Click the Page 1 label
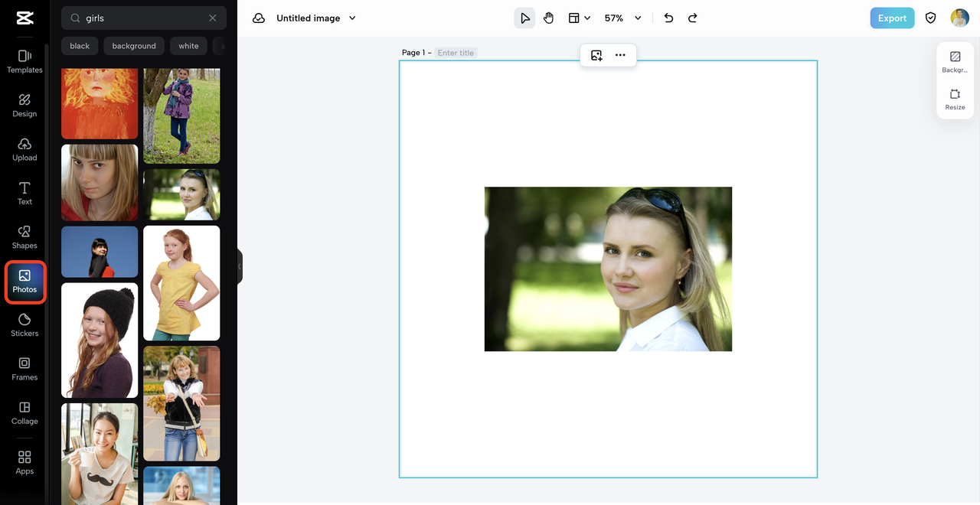Image resolution: width=980 pixels, height=505 pixels. click(413, 53)
